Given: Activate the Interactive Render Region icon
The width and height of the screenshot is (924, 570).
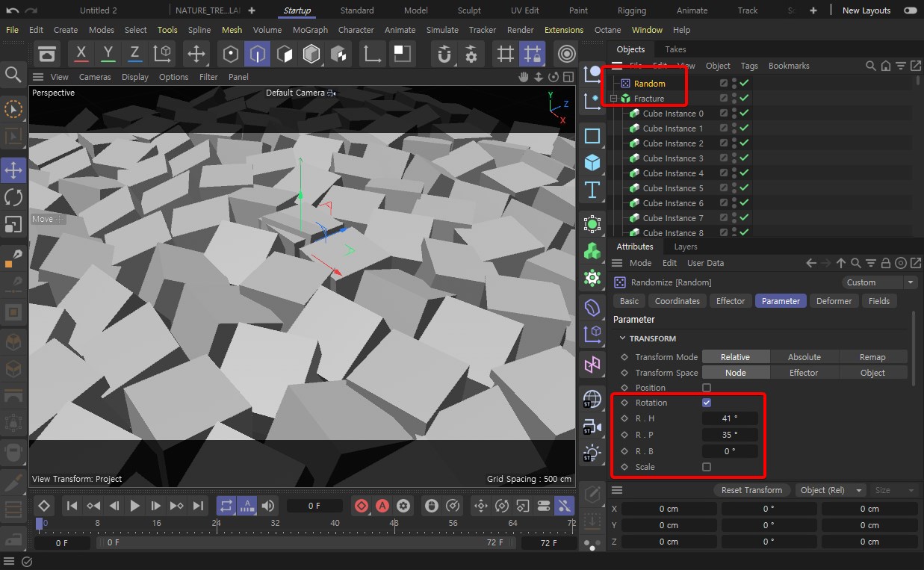Looking at the screenshot, I should pos(566,54).
